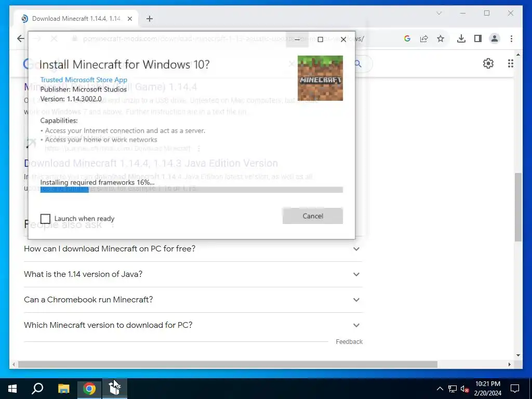The height and width of the screenshot is (399, 532).
Task: Click the muted volume tray icon
Action: tap(464, 389)
